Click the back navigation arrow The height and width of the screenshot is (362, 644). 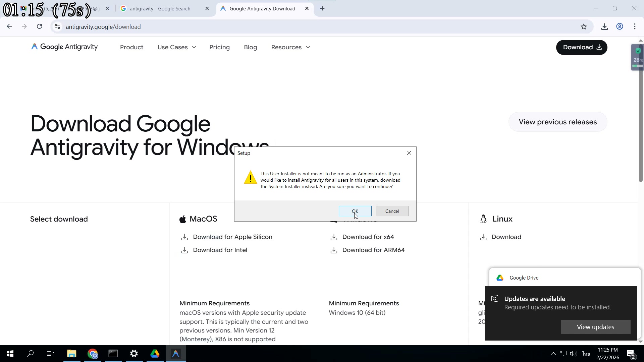pos(9,26)
